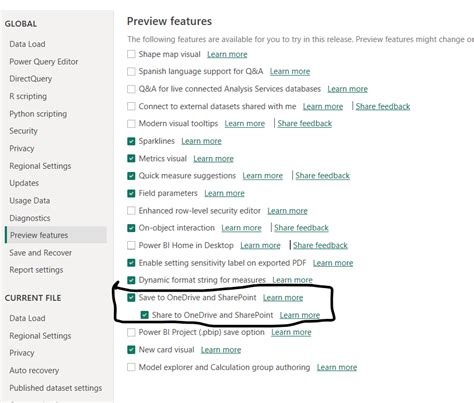The height and width of the screenshot is (403, 474).
Task: Uncheck sensitivity label on exported PDF
Action: (131, 263)
